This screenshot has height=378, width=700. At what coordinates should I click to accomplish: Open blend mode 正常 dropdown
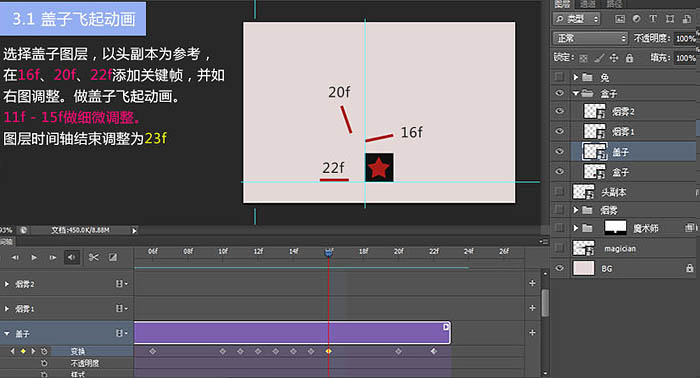tap(590, 38)
